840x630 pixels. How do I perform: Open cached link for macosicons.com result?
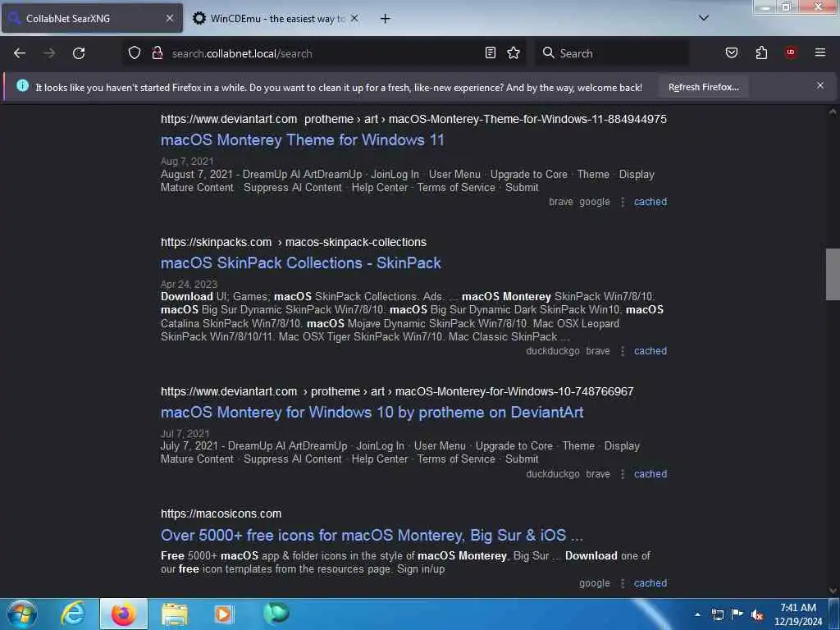click(x=651, y=583)
